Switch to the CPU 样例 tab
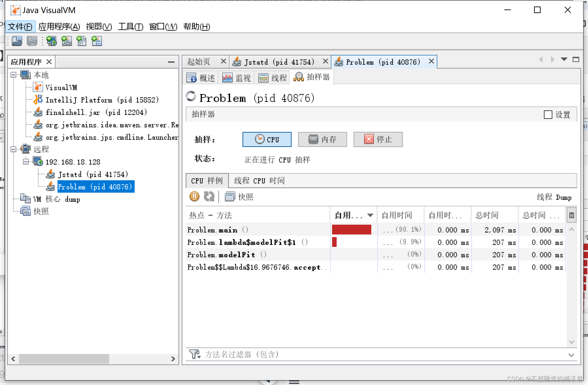Viewport: 588px width, 385px height. [207, 181]
